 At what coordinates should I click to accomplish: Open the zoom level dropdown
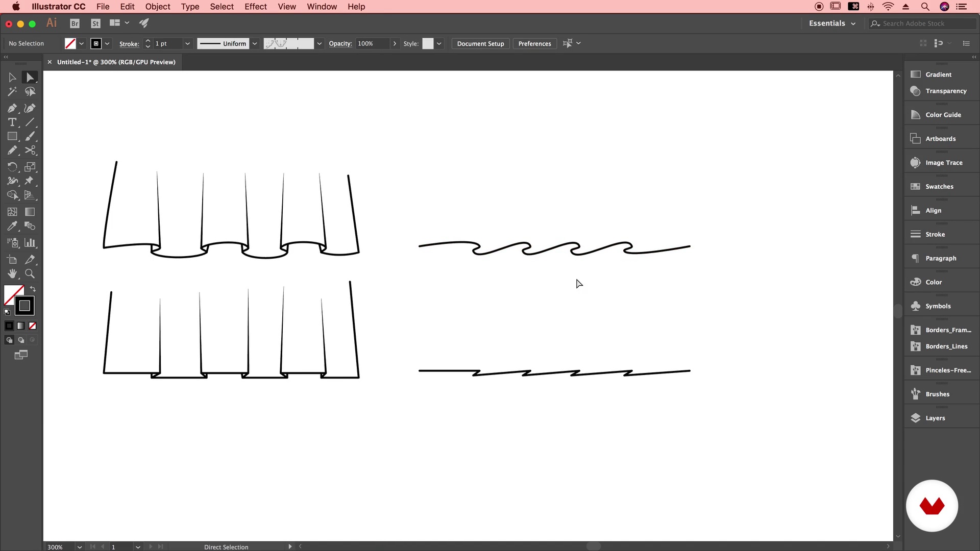pos(80,547)
